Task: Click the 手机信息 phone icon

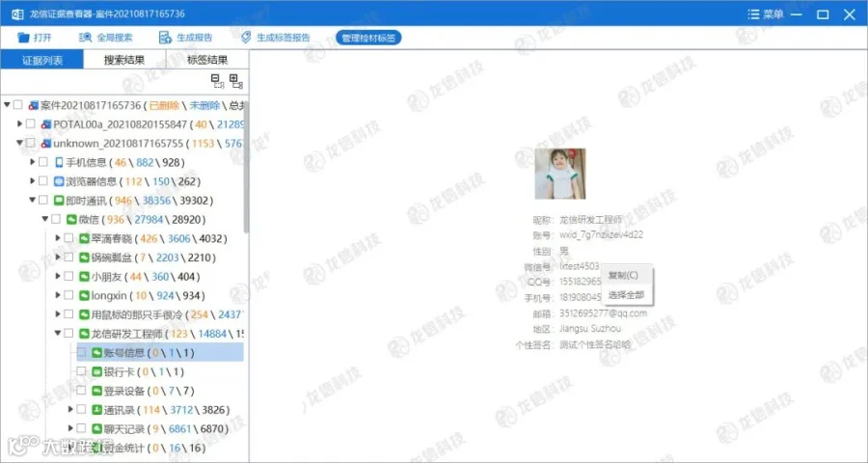Action: pyautogui.click(x=59, y=163)
